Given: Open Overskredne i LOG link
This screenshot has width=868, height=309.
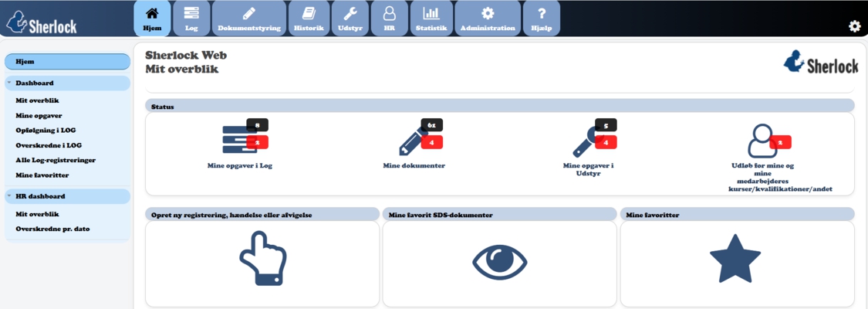Looking at the screenshot, I should tap(49, 145).
